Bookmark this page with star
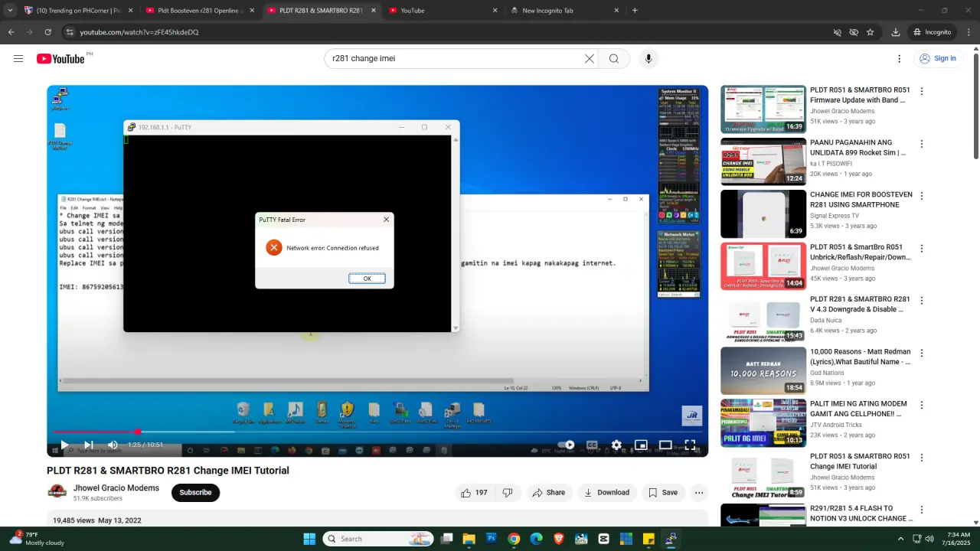Image resolution: width=980 pixels, height=551 pixels. coord(871,32)
